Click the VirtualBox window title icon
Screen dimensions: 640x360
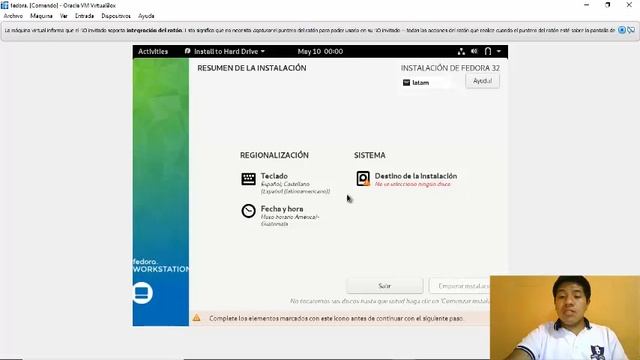[4, 5]
